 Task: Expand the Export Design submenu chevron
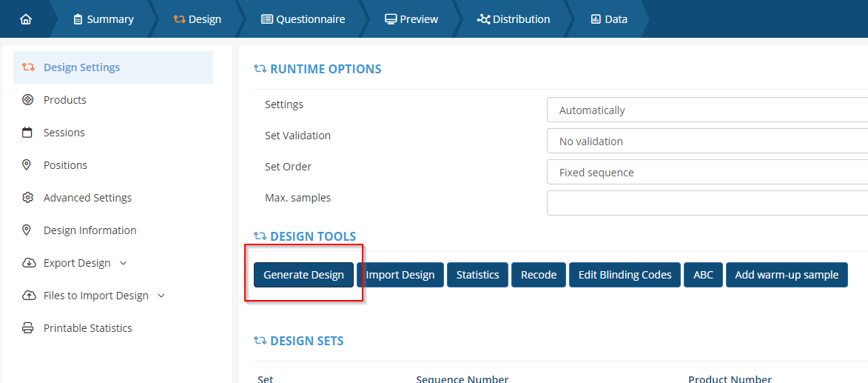[x=124, y=263]
